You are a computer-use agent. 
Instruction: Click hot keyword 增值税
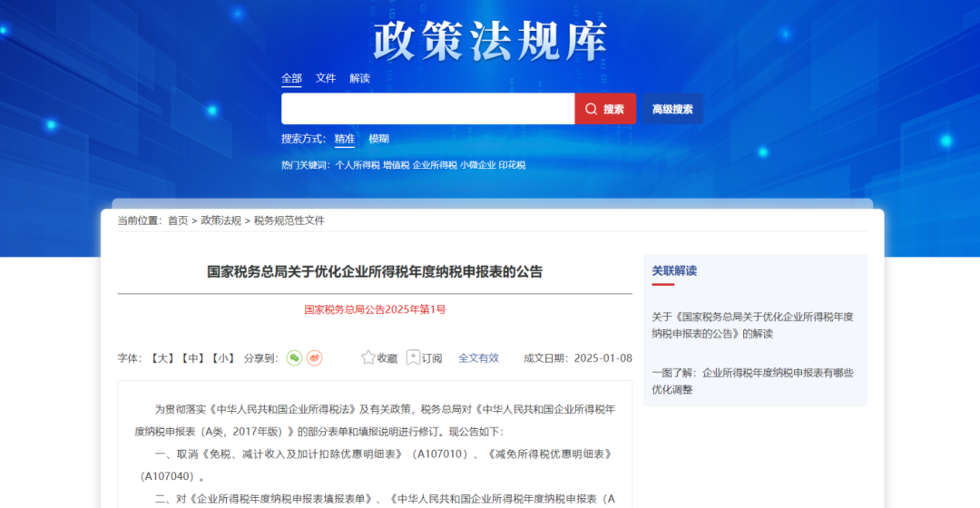397,165
